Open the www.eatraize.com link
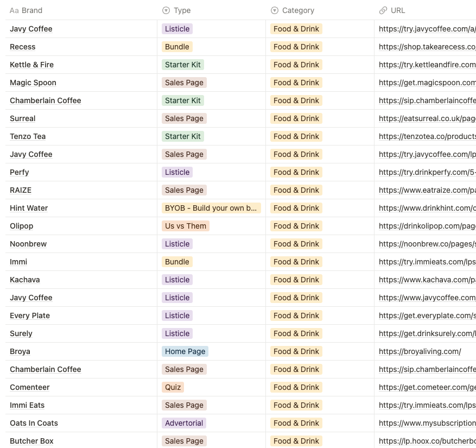 pos(427,190)
